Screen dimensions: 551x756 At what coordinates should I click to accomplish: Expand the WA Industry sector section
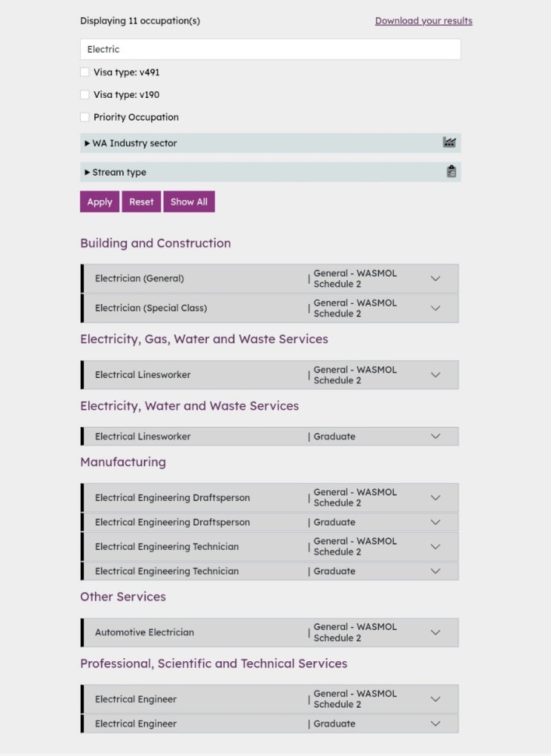(x=270, y=143)
